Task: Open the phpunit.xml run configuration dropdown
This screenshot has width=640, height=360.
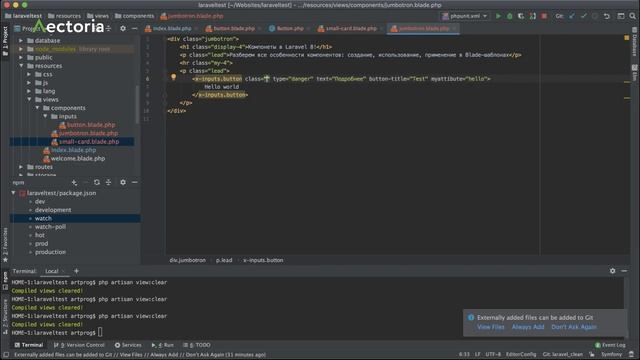Action: [465, 16]
